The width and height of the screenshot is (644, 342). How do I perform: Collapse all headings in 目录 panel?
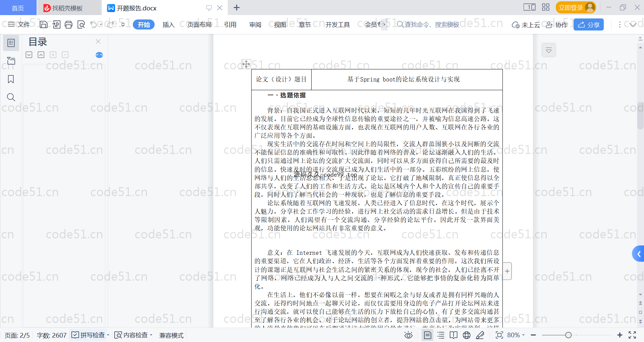[41, 55]
